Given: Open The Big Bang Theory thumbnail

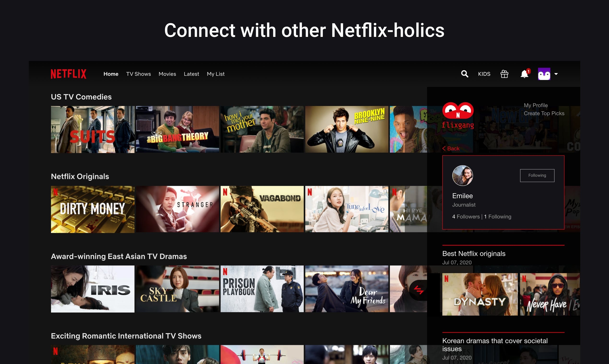Looking at the screenshot, I should (x=177, y=130).
